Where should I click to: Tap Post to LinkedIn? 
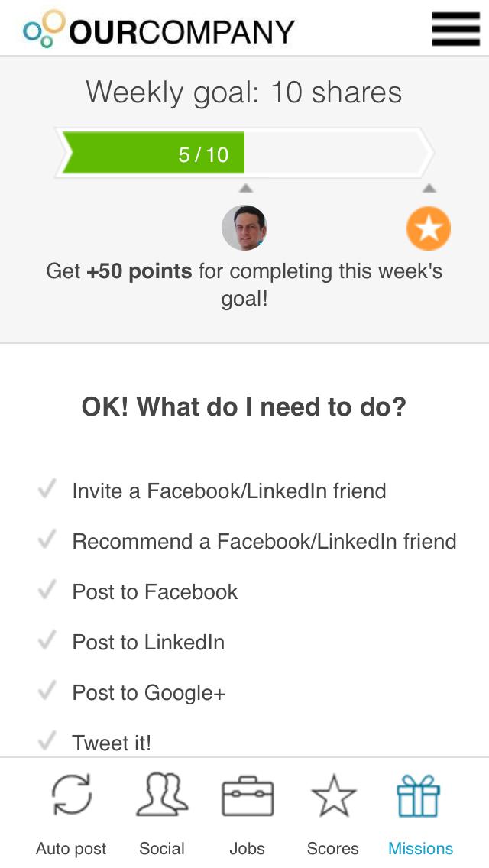pos(148,642)
